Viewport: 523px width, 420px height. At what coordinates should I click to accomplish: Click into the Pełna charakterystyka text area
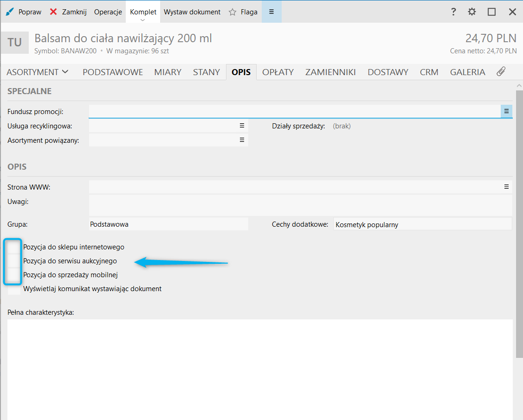260,366
